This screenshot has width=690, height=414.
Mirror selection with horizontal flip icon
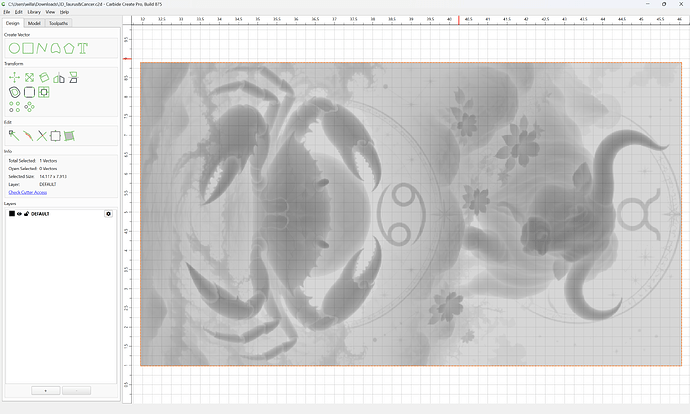pyautogui.click(x=59, y=78)
